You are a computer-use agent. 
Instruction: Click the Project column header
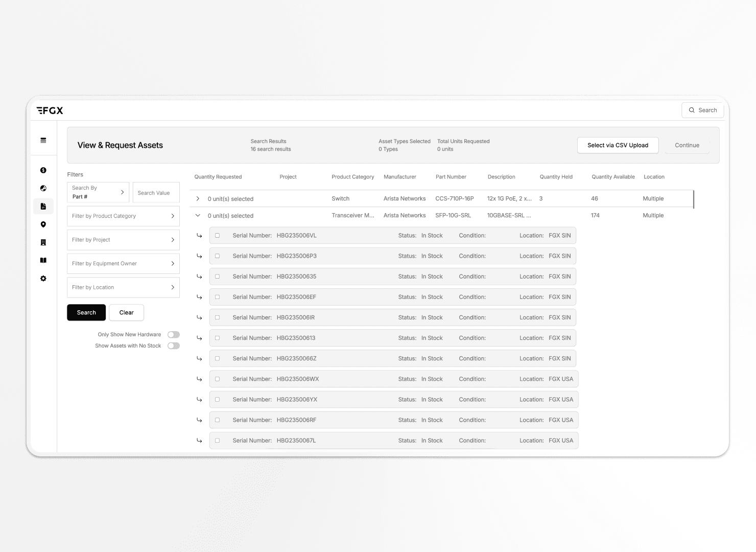click(x=288, y=177)
